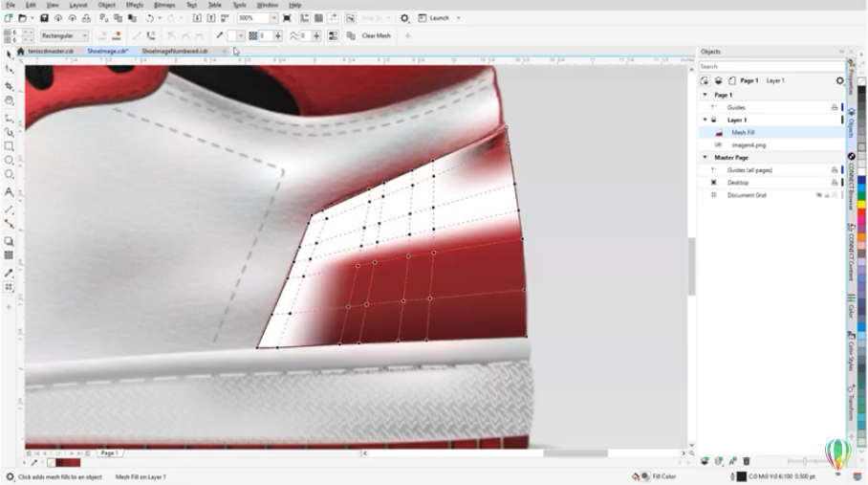The height and width of the screenshot is (485, 868).
Task: Select the Pick tool in the toolbox
Action: [9, 55]
